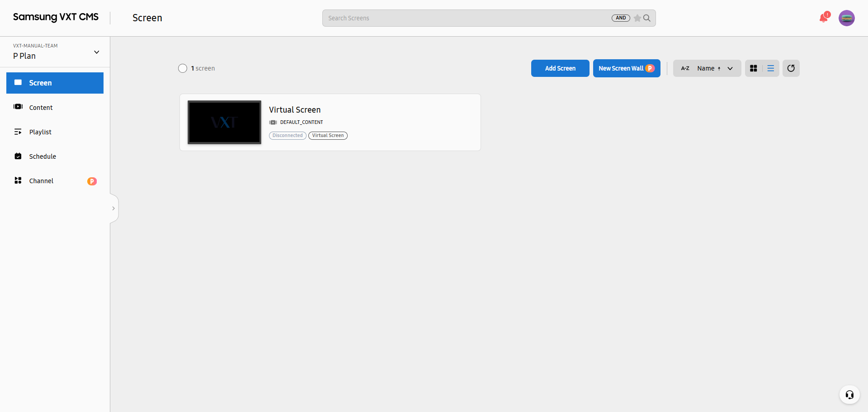Open the support headset chat
This screenshot has width=868, height=412.
(x=849, y=395)
